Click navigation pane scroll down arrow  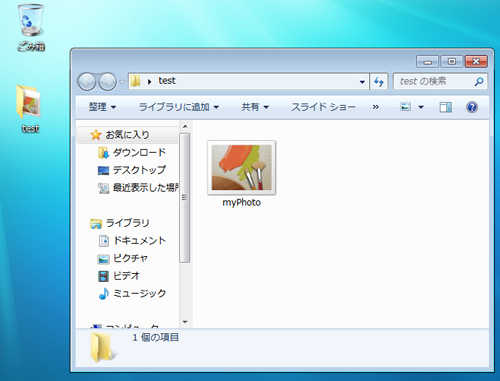(185, 322)
